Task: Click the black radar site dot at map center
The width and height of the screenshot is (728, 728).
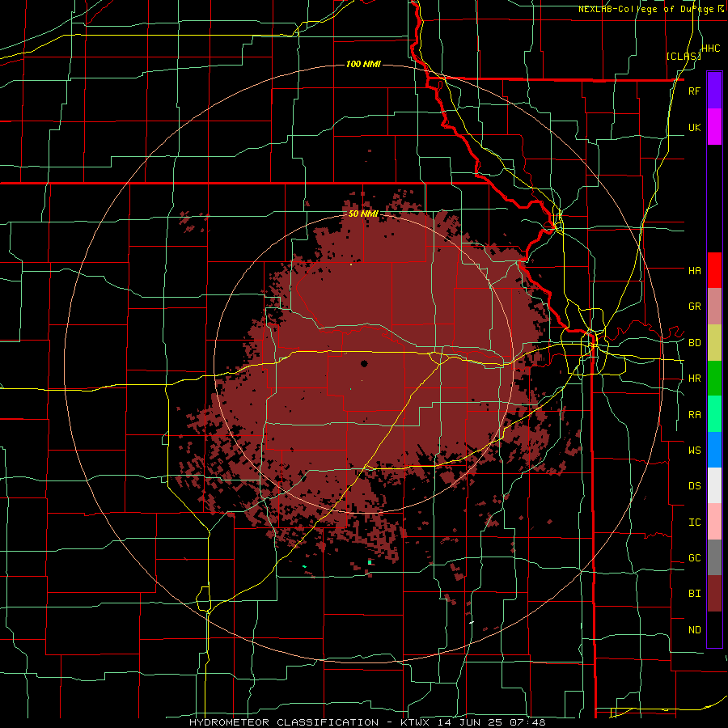Action: click(364, 364)
